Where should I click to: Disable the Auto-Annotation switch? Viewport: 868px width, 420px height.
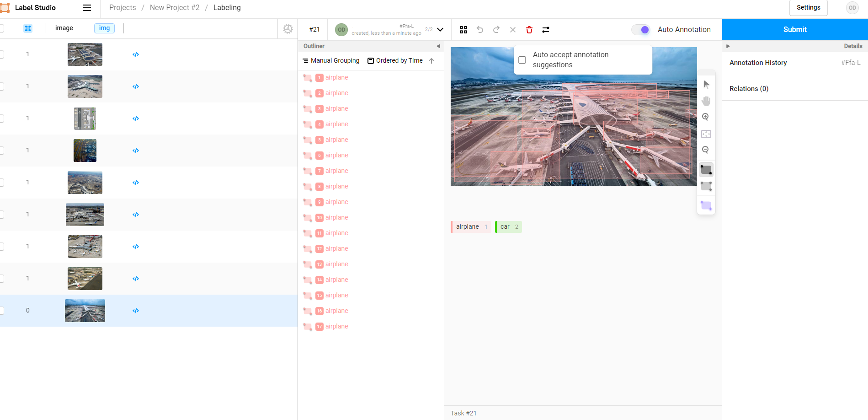tap(640, 29)
